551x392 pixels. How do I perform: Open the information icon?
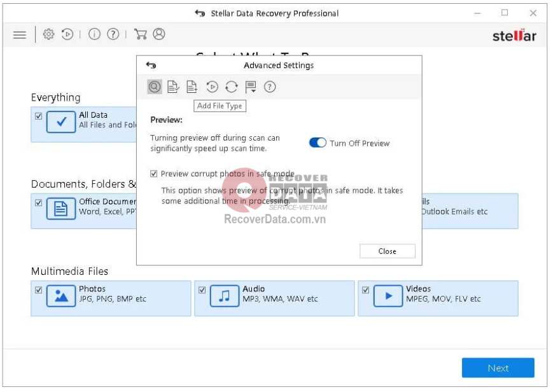(94, 34)
